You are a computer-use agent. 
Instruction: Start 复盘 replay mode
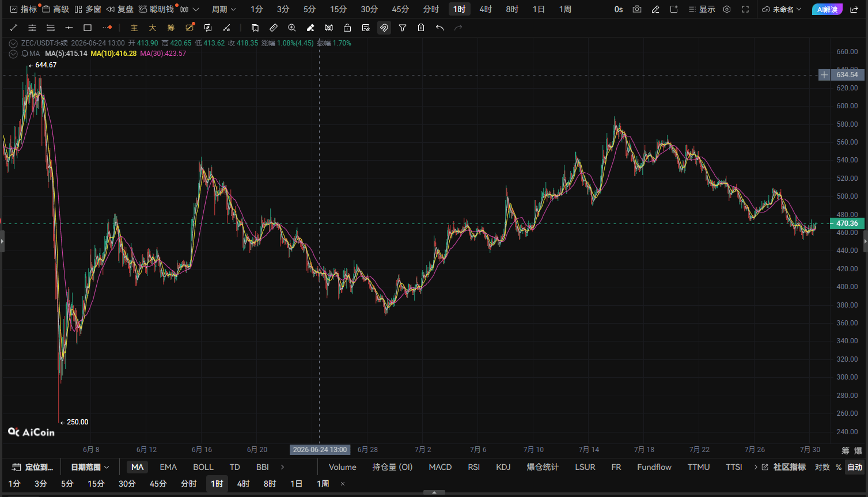tap(120, 9)
